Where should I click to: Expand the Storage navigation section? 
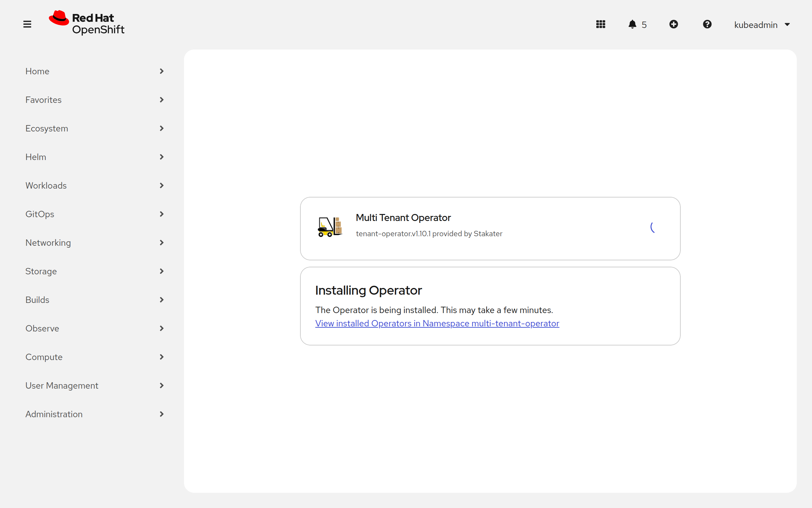(95, 271)
